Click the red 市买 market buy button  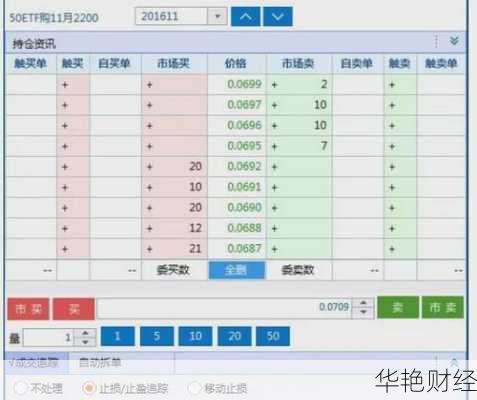(x=29, y=309)
